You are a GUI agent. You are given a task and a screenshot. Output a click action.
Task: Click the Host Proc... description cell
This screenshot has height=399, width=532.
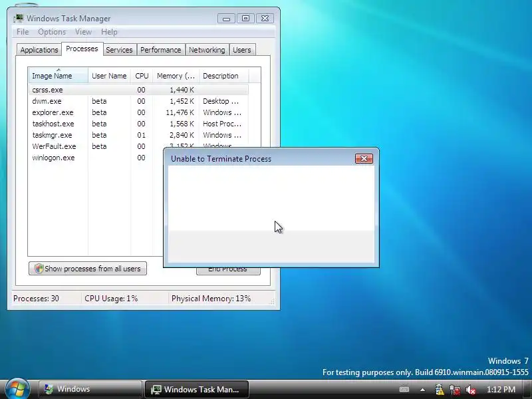[x=222, y=124]
